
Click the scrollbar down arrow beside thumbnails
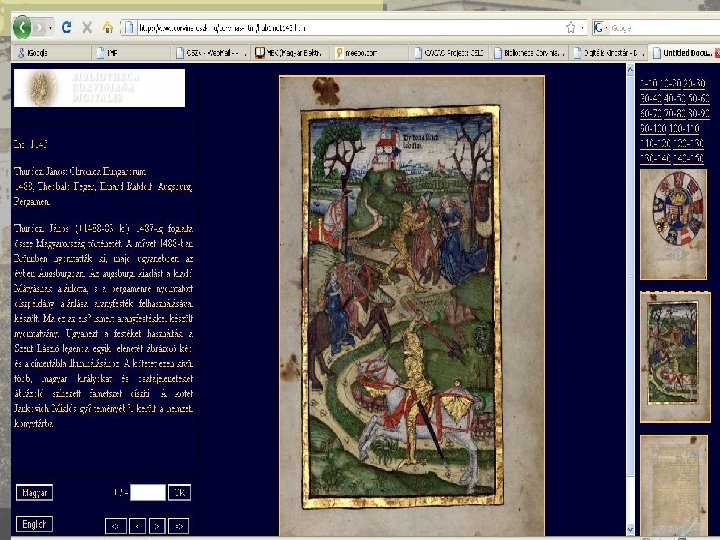pos(630,529)
